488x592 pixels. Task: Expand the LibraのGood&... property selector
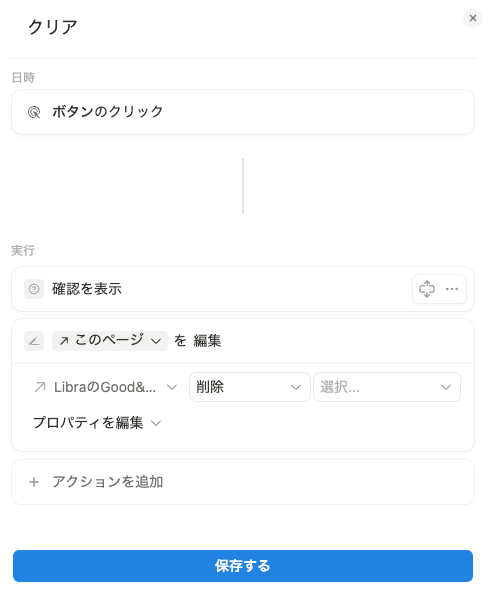[105, 387]
